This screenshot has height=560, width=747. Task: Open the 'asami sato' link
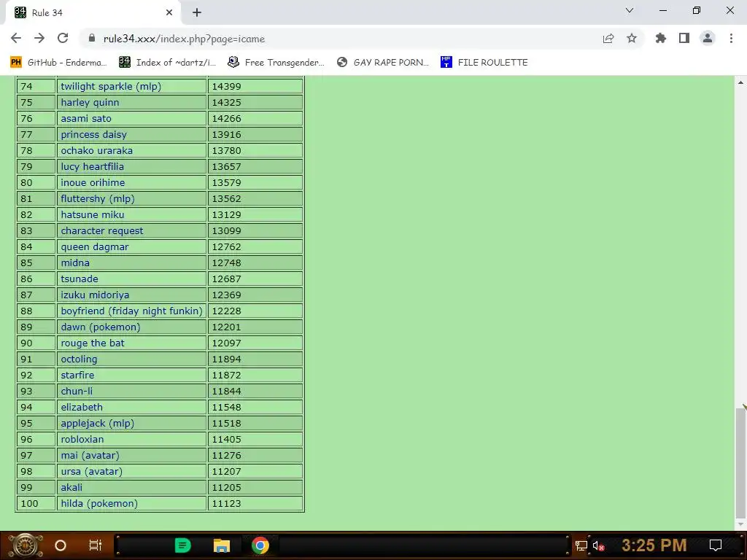[86, 119]
